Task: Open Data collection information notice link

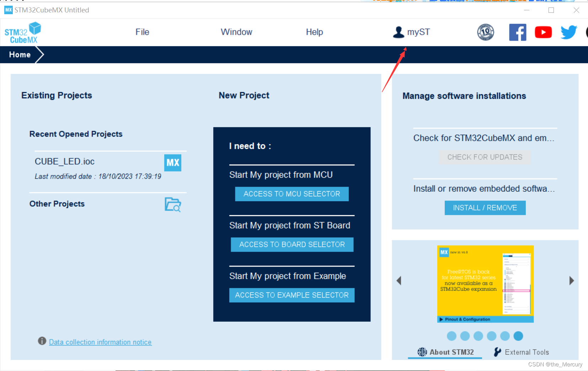Action: click(x=100, y=342)
